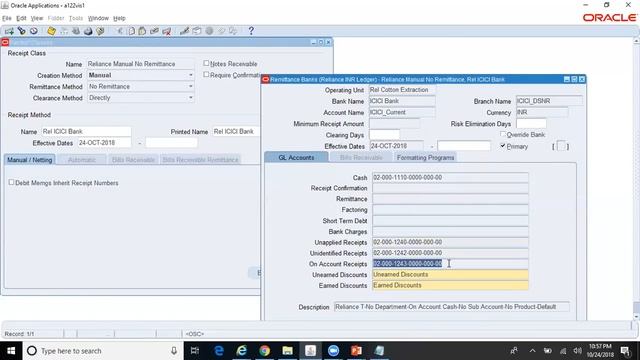Open File Explorer from the taskbar

(x=287, y=351)
